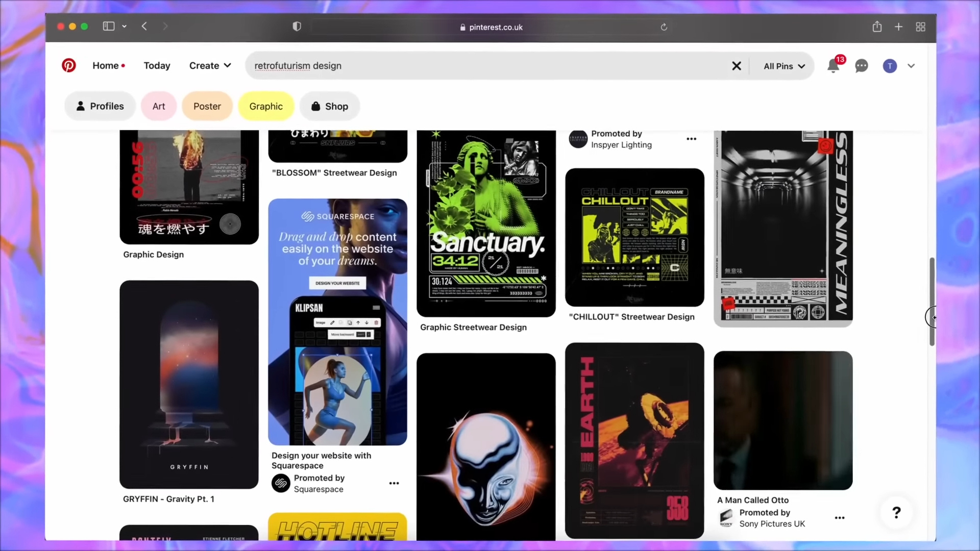Click the Squarespace promoter name
This screenshot has width=980, height=551.
[x=318, y=489]
